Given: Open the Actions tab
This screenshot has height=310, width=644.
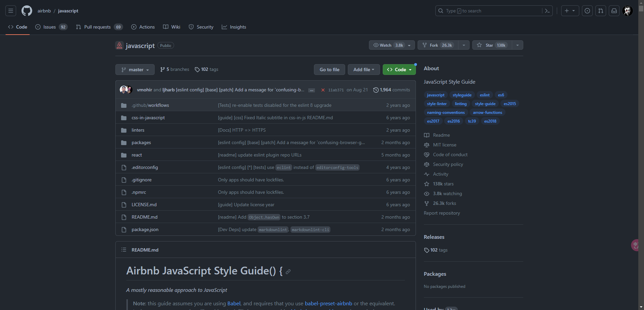Looking at the screenshot, I should pyautogui.click(x=143, y=27).
